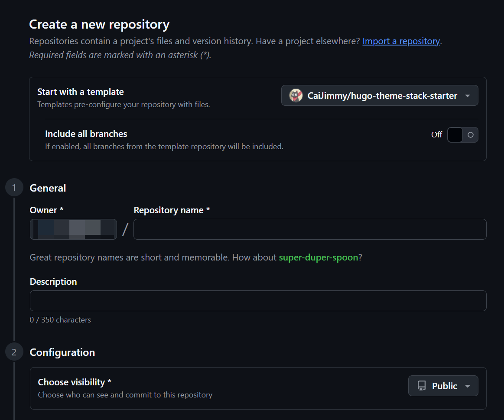
Task: Open the Import a repository link
Action: pos(400,41)
